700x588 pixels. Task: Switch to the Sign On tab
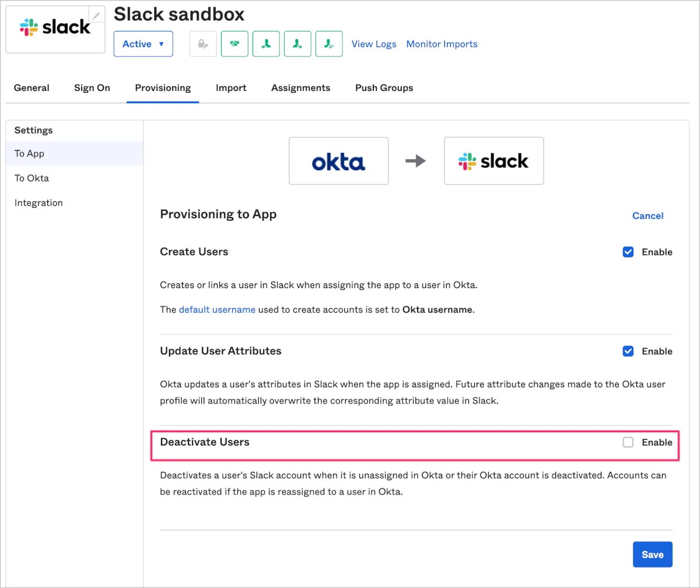(x=92, y=88)
